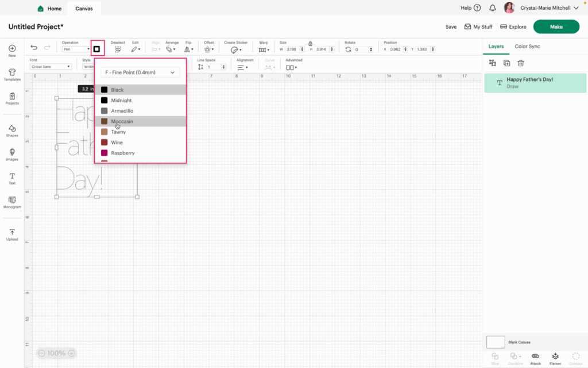Screen dimensions: 588x368
Task: Choose the Raspberry pen color
Action: coord(122,153)
